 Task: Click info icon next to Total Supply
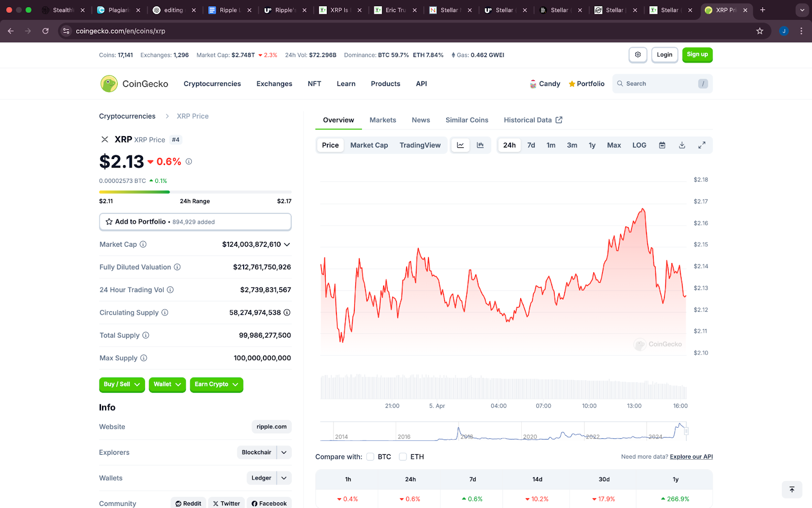(146, 335)
